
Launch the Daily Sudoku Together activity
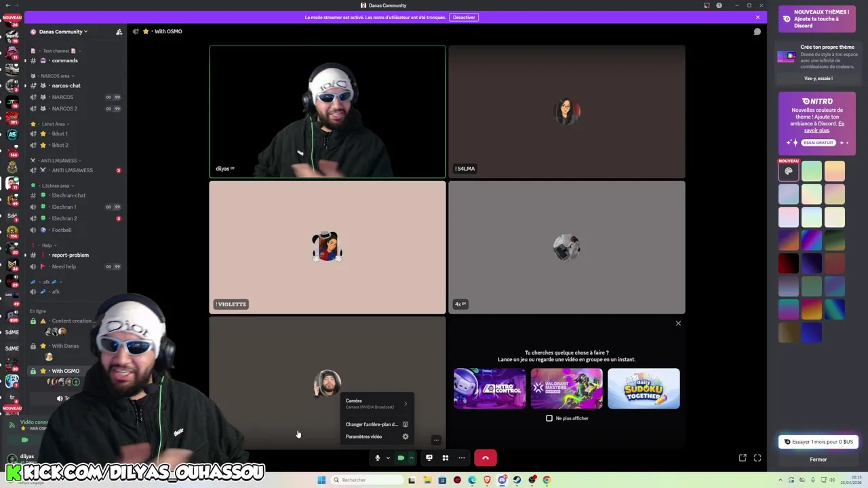[644, 388]
